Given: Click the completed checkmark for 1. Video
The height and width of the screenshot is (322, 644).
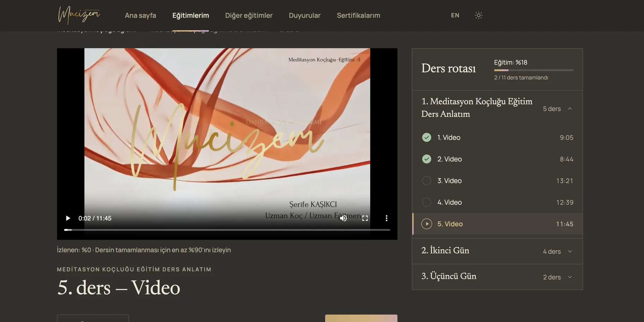Looking at the screenshot, I should tap(427, 138).
